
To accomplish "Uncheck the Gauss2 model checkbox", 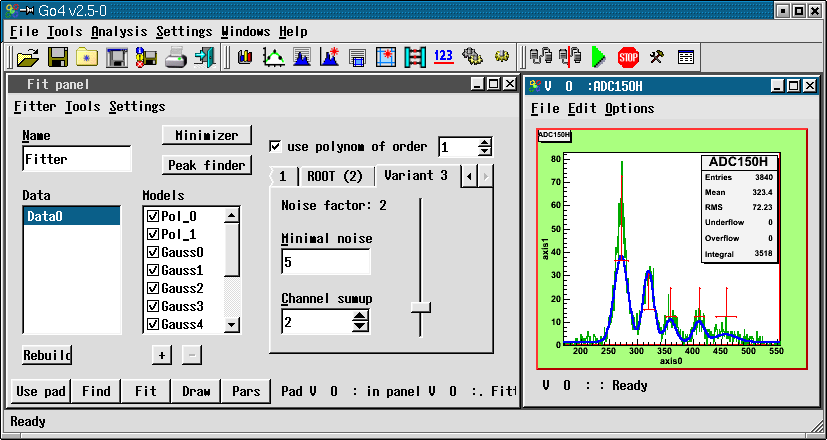I will pos(153,288).
